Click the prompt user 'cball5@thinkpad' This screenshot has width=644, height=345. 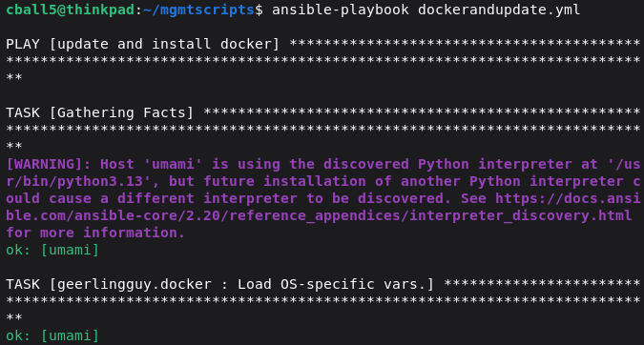pyautogui.click(x=71, y=10)
